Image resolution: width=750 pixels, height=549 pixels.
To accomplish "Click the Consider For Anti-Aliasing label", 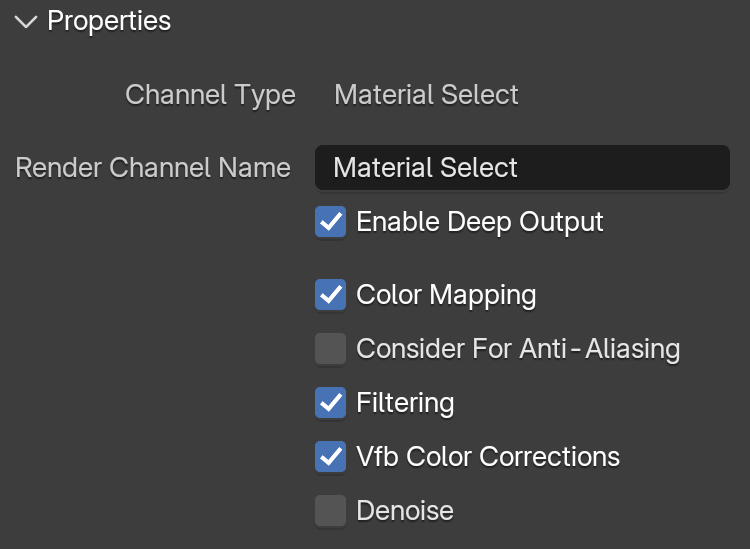I will tap(518, 349).
